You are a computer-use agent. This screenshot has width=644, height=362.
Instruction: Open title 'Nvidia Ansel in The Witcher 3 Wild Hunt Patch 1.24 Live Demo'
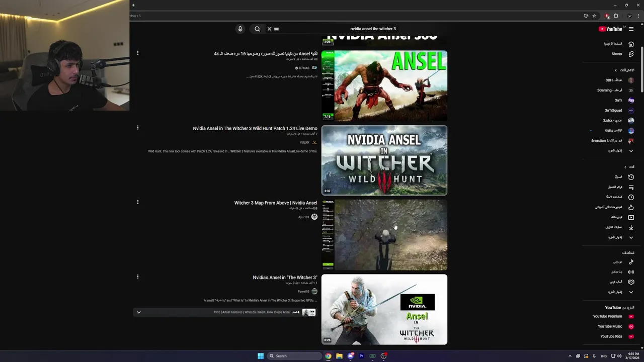pos(255,128)
